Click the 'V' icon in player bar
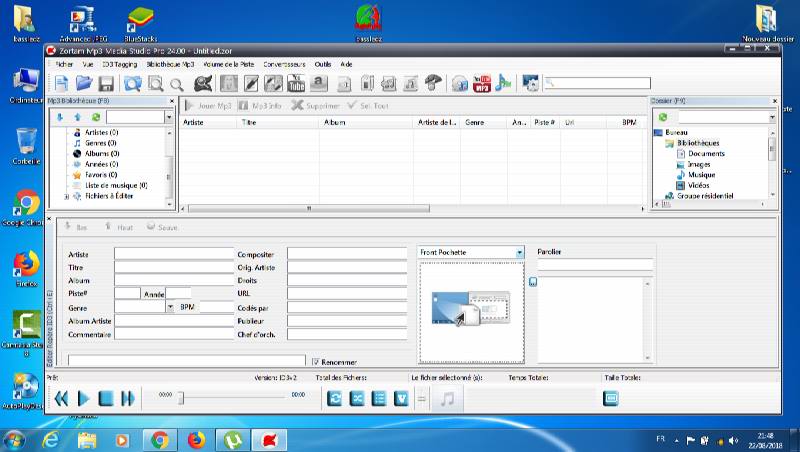800x452 pixels. pyautogui.click(x=401, y=398)
